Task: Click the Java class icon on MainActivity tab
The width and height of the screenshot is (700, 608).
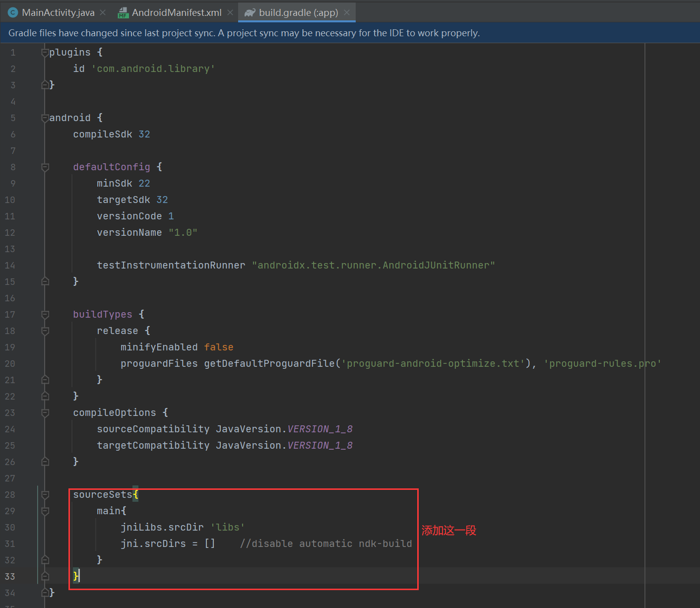Action: click(x=13, y=12)
